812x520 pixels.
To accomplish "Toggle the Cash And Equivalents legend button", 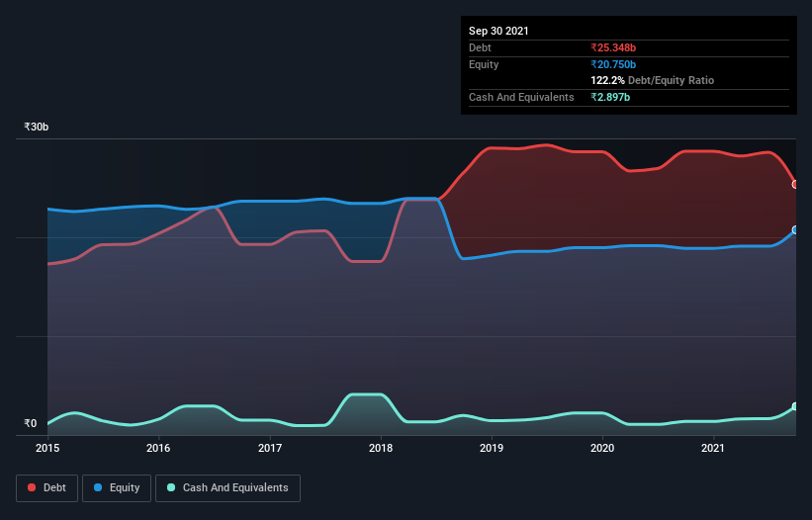I will click(227, 488).
